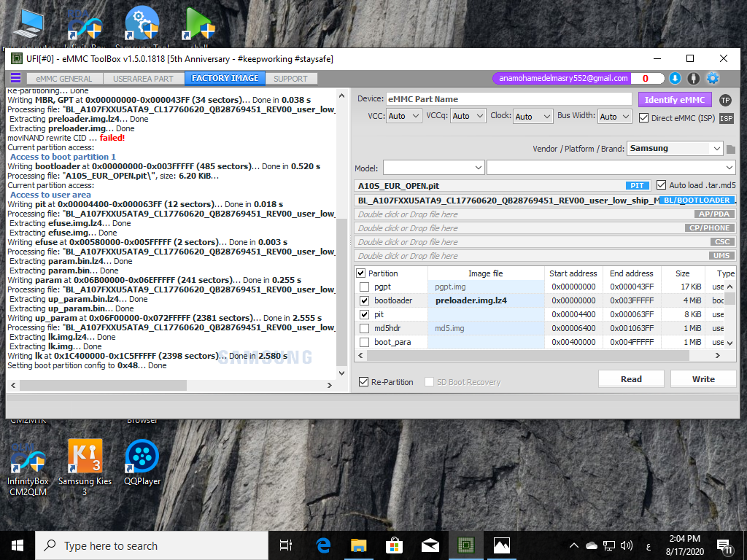Image resolution: width=747 pixels, height=560 pixels.
Task: Uncheck the bootloader partition checkbox
Action: [x=365, y=300]
